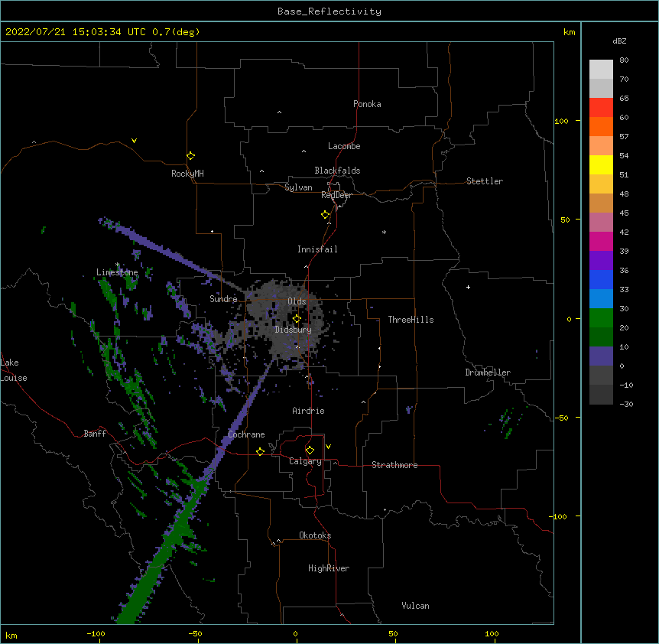Click the asterisk marker east of Innisfail
Viewport: 659px width, 644px height.
tap(384, 233)
